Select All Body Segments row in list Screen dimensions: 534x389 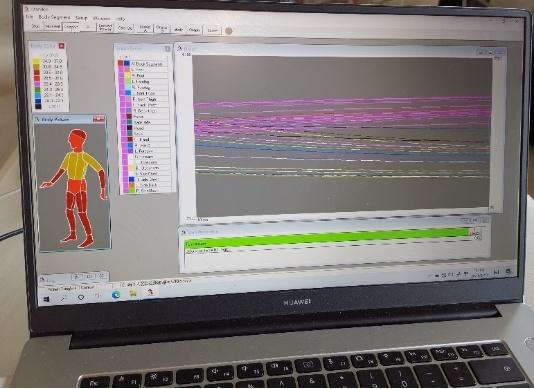click(149, 64)
